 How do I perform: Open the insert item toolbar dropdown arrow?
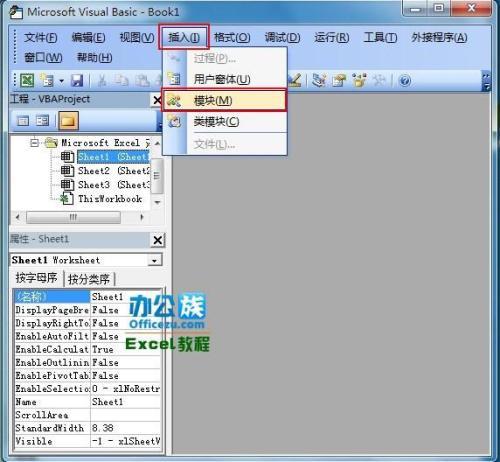(x=61, y=81)
